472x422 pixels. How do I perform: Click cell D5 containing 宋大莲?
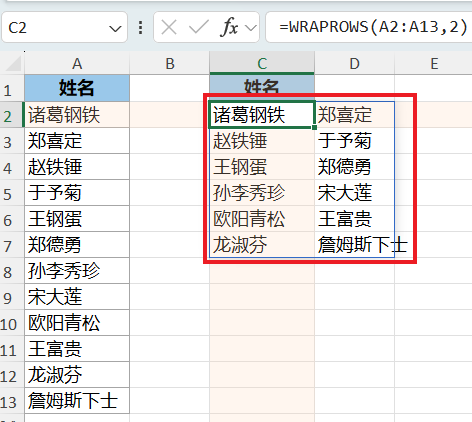(x=354, y=193)
